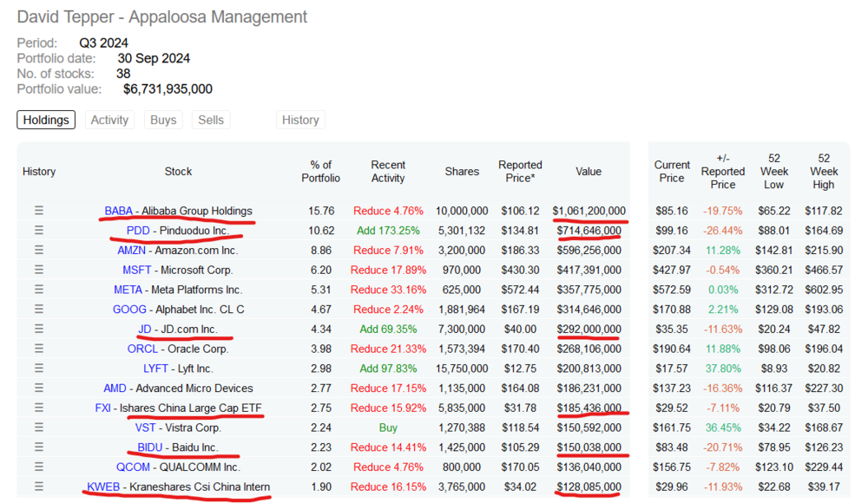This screenshot has width=868, height=503.
Task: Select the -26.44% reported price change
Action: coord(721,231)
